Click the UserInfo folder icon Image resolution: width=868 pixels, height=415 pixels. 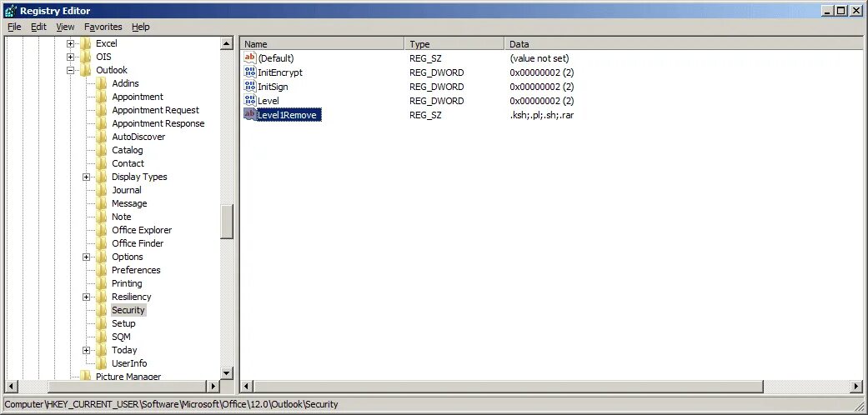[102, 363]
